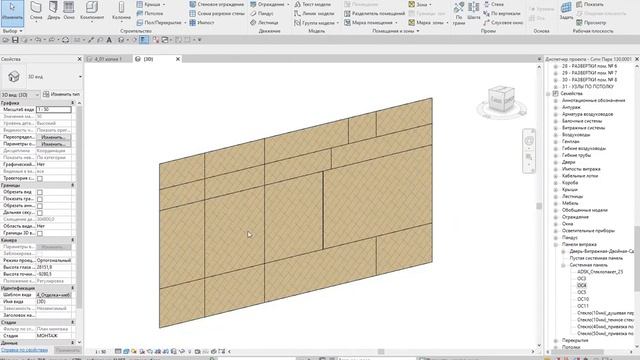This screenshot has width=640, height=360.
Task: Choose the Колонна (Column) tool
Action: [x=121, y=11]
